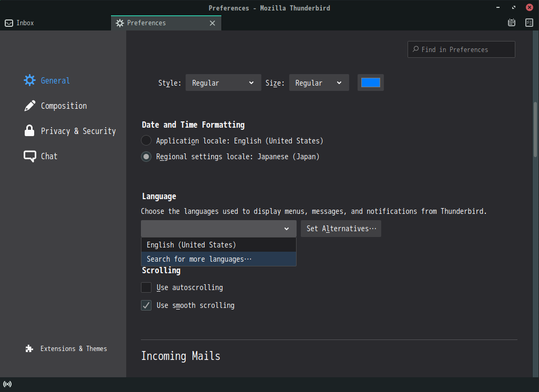Switch to the Inbox tab
Viewport: 539px width, 392px height.
pyautogui.click(x=55, y=23)
